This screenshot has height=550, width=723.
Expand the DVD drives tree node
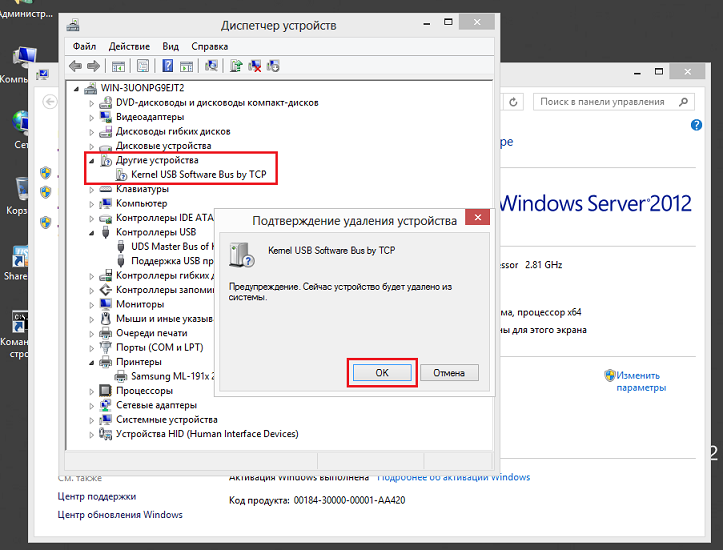[93, 103]
